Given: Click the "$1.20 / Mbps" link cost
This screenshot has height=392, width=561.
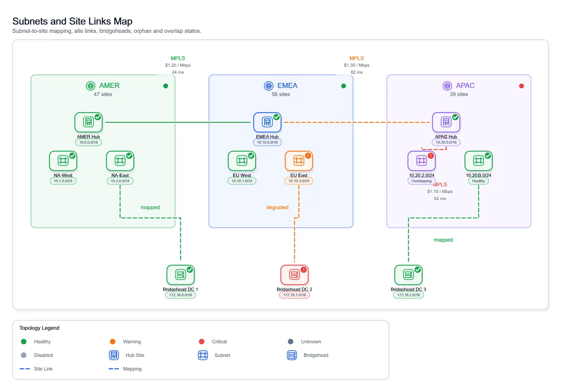Looking at the screenshot, I should pyautogui.click(x=178, y=65).
